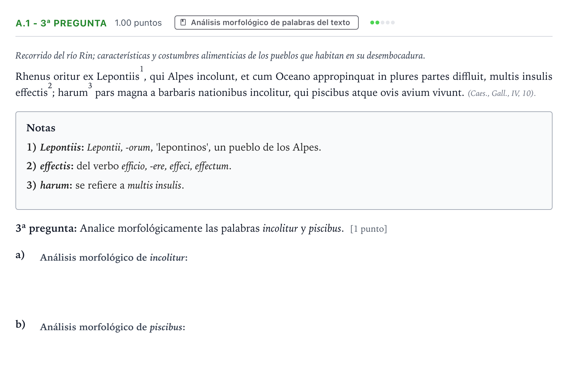Viewport: 568px width, 392px height.
Task: Click the green difficulty dots indicator
Action: click(x=382, y=23)
